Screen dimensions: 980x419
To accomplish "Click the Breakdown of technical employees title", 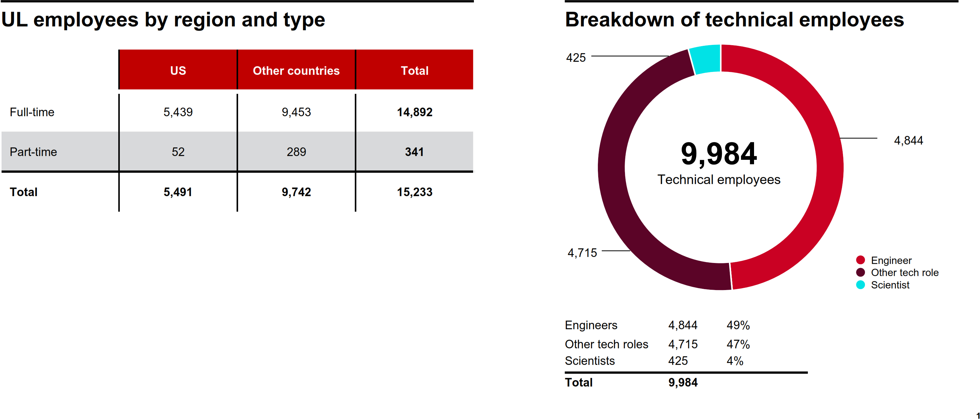I will (734, 19).
